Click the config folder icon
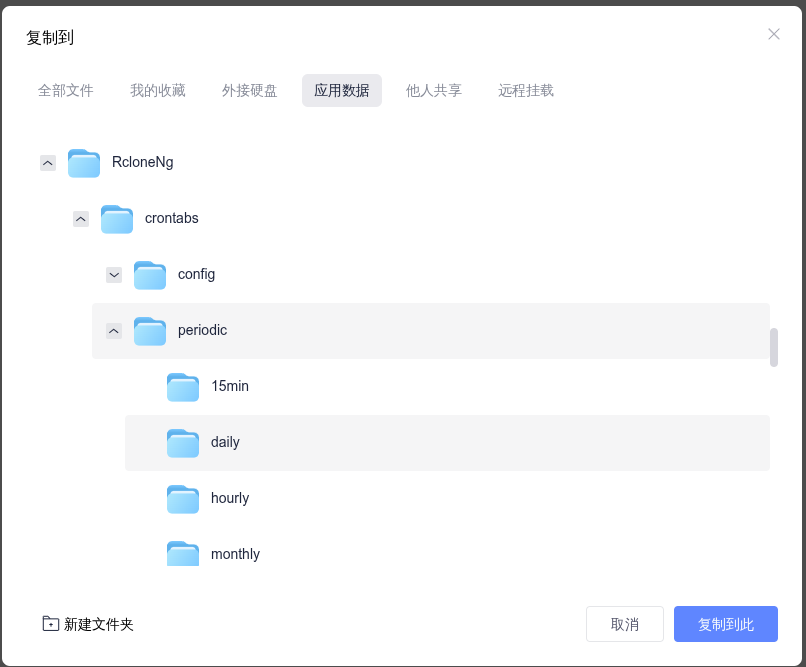 pyautogui.click(x=150, y=275)
